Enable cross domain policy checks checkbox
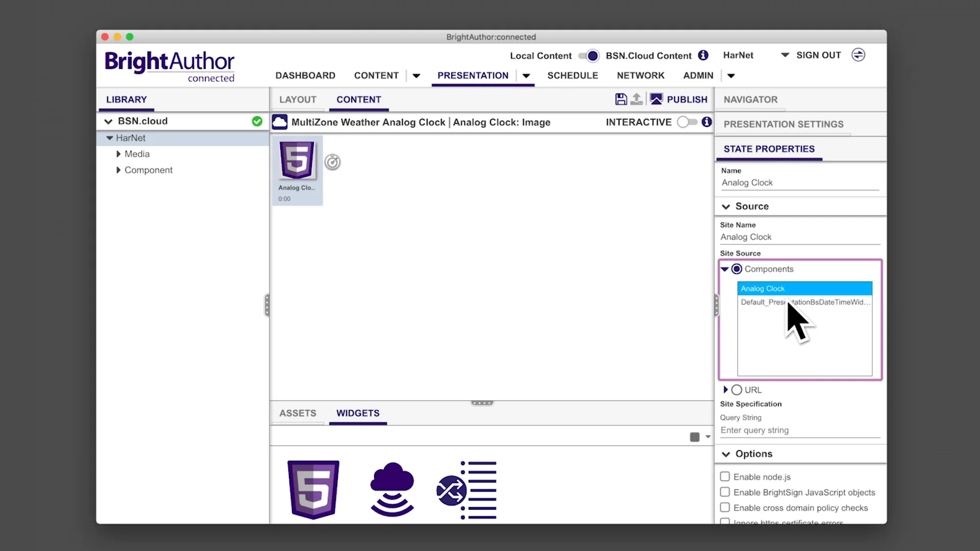980x551 pixels. (725, 508)
